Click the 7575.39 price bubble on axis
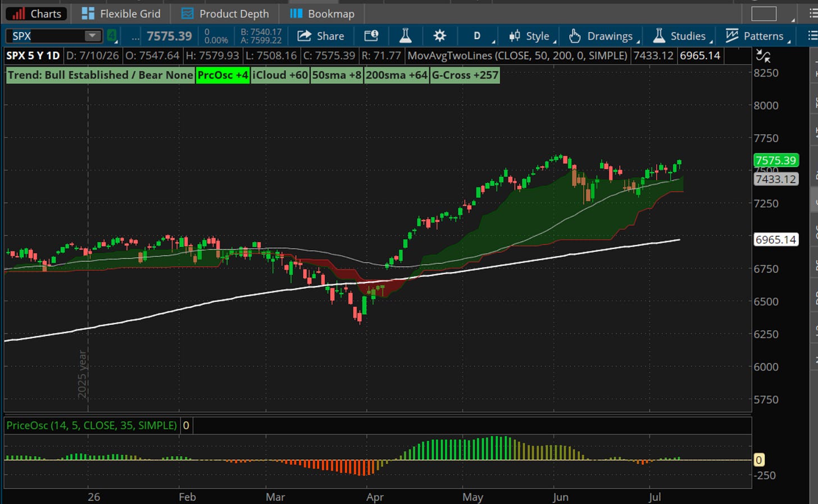The image size is (818, 504). [x=775, y=160]
